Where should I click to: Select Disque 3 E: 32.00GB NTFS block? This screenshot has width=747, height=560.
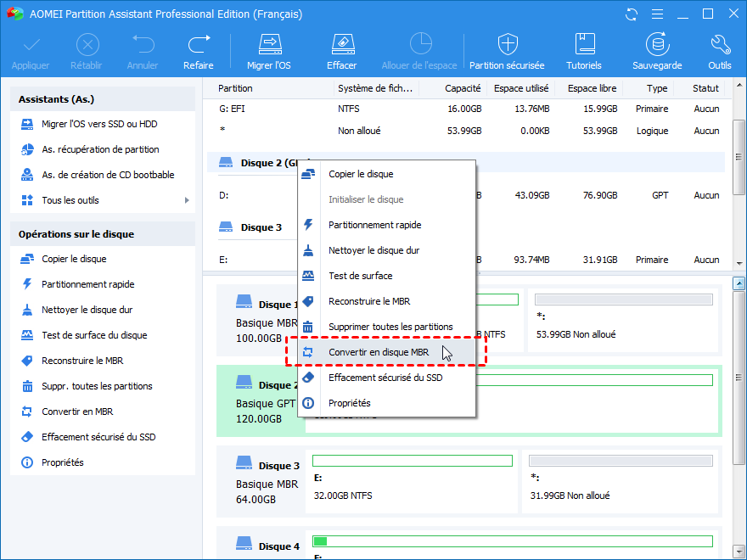412,481
